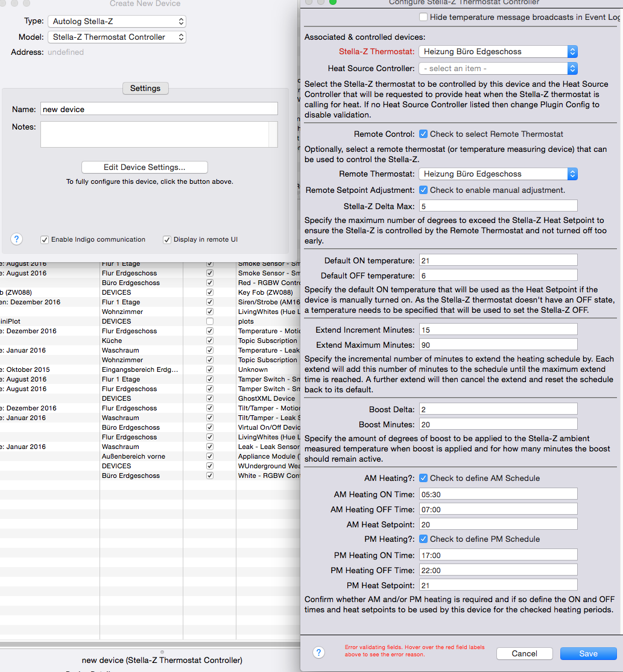Click the red Stella-Z Thermostat label
Viewport: 623px width, 672px height.
point(376,51)
